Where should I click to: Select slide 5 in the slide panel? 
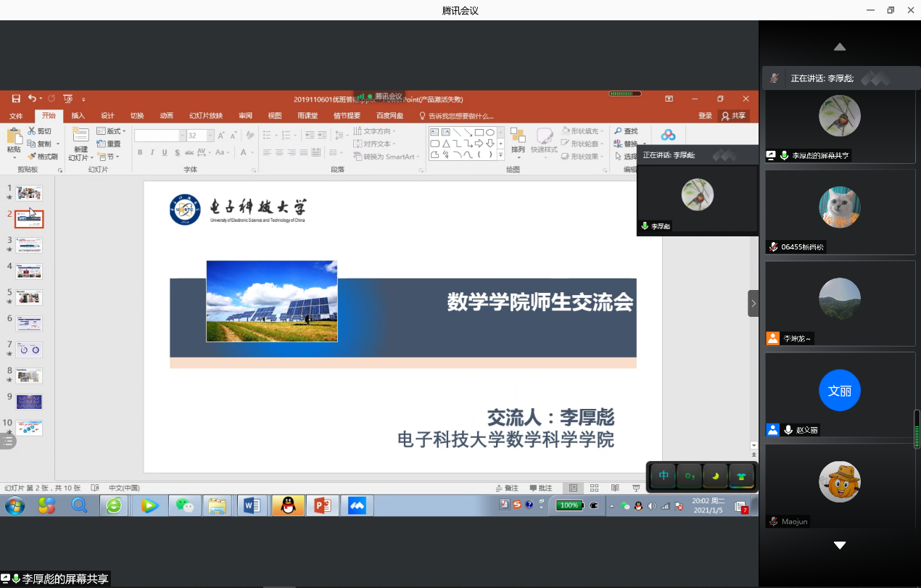click(29, 297)
